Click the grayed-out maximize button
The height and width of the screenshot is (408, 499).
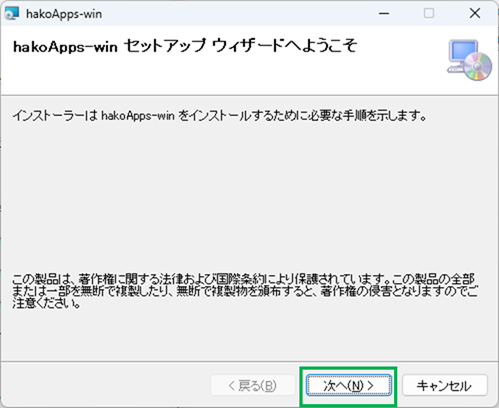429,14
